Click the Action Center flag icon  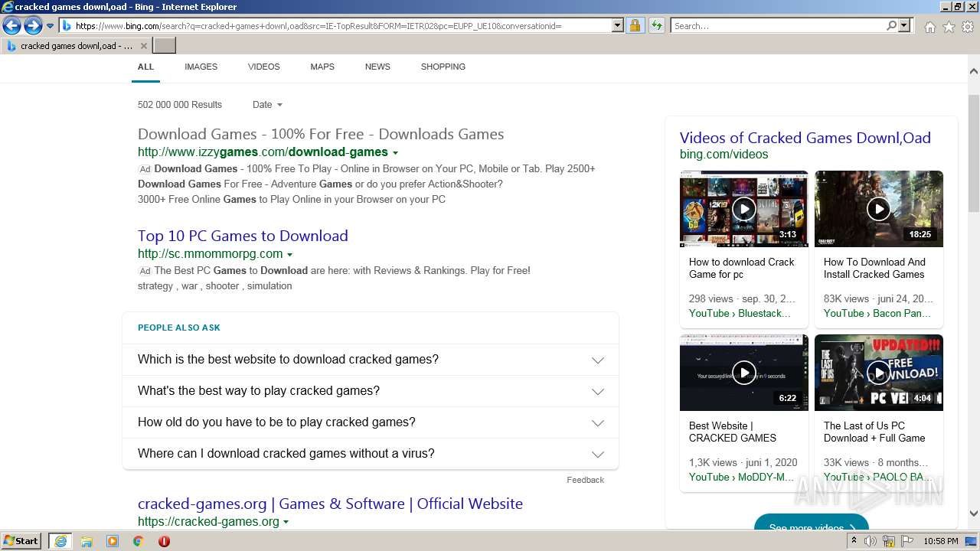pos(906,541)
